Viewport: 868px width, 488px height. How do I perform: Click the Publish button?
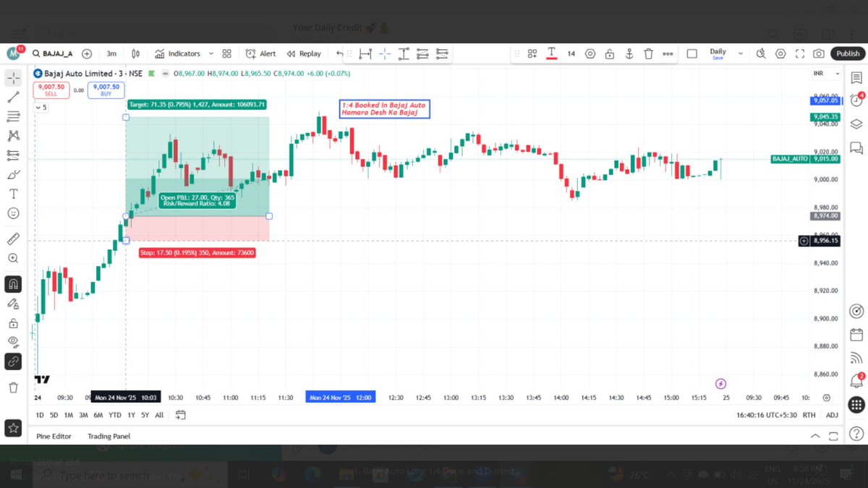[x=847, y=53]
